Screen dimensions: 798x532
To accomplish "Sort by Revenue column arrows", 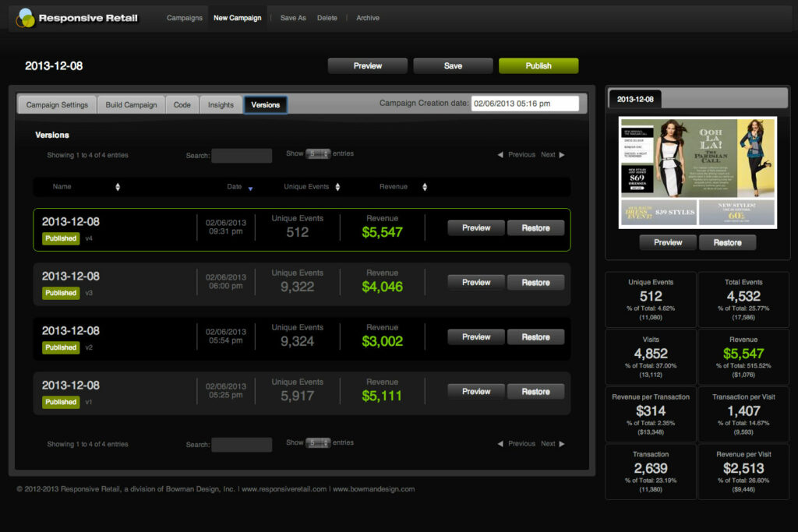I will pos(425,187).
